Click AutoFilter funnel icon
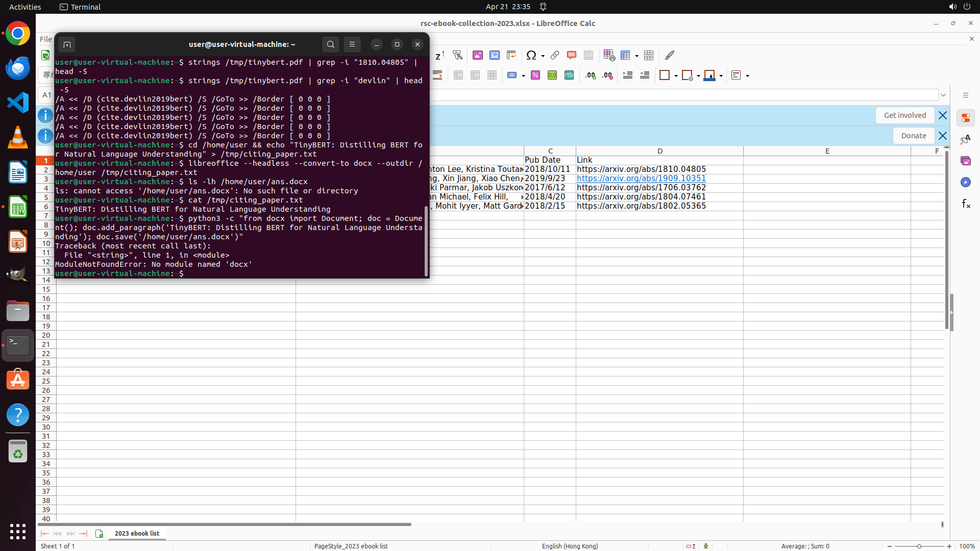Image resolution: width=980 pixels, height=551 pixels. pos(457,55)
